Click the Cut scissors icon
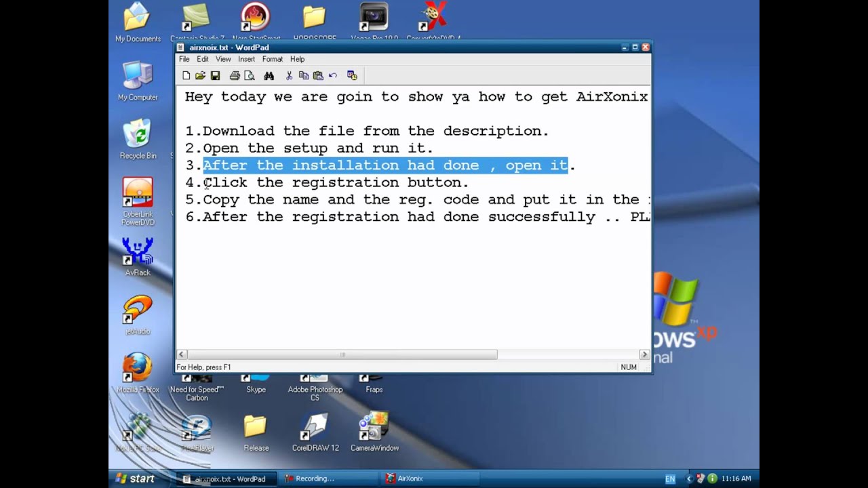 click(x=289, y=76)
